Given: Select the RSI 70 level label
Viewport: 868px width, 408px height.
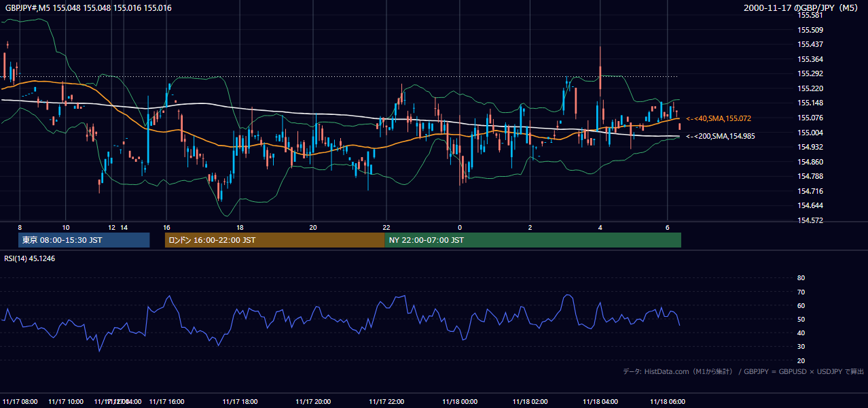Looking at the screenshot, I should 801,292.
